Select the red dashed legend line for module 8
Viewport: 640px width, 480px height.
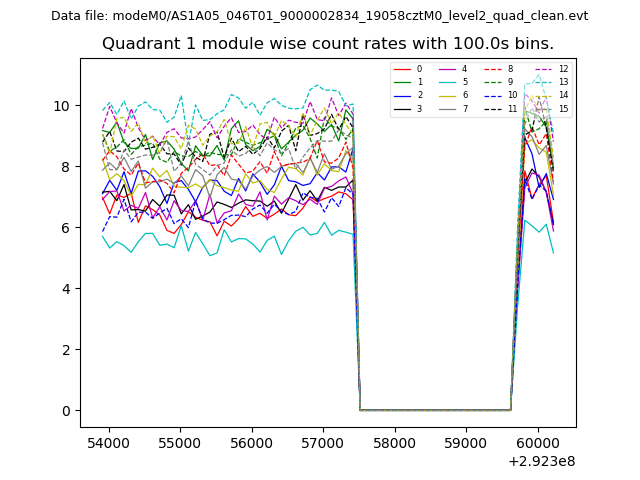tap(493, 69)
